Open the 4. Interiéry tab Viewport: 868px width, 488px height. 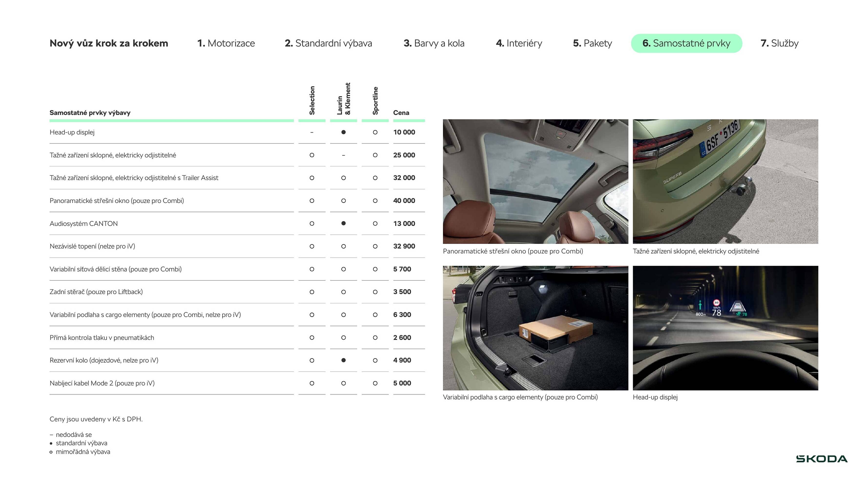[x=519, y=43]
